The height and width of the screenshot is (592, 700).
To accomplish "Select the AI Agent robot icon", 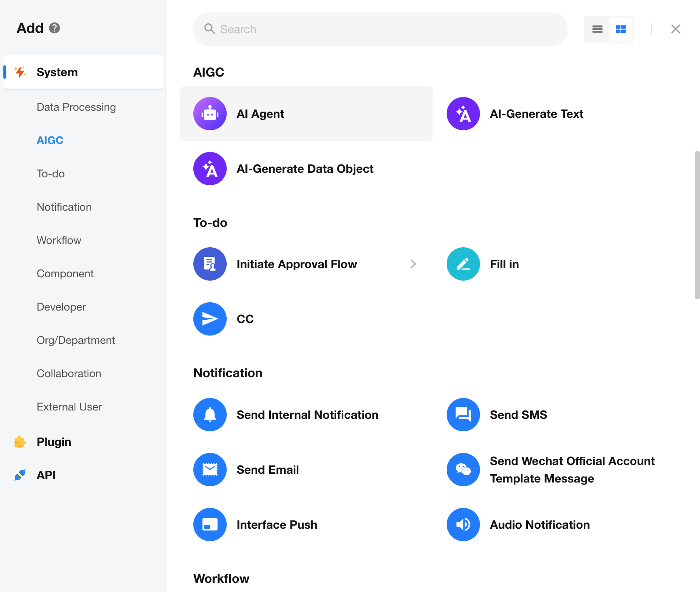I will pos(210,114).
